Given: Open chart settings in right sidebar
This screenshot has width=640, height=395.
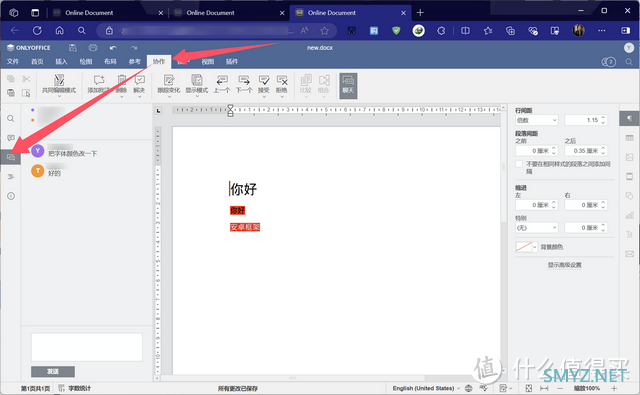Looking at the screenshot, I should 629,215.
